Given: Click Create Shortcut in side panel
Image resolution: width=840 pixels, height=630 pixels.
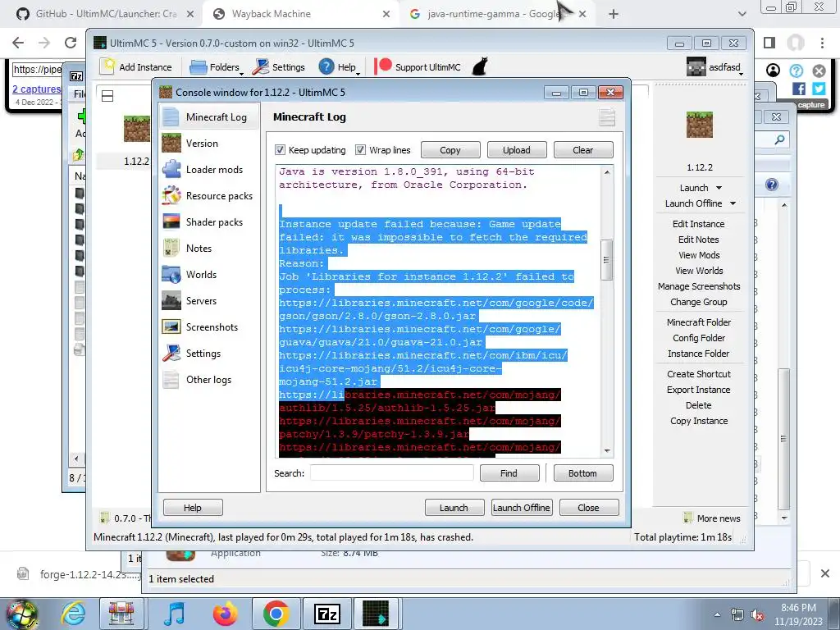Looking at the screenshot, I should [x=699, y=374].
